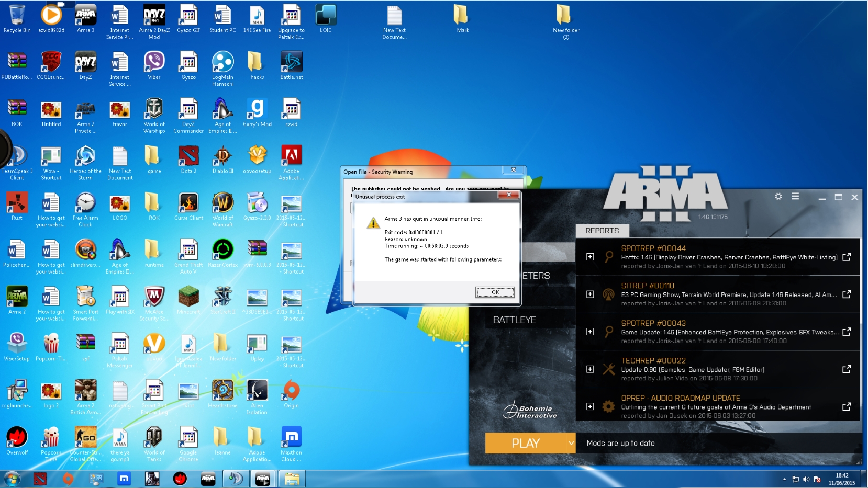Select the World of Warcraft desktop icon
868x488 pixels.
pos(223,209)
